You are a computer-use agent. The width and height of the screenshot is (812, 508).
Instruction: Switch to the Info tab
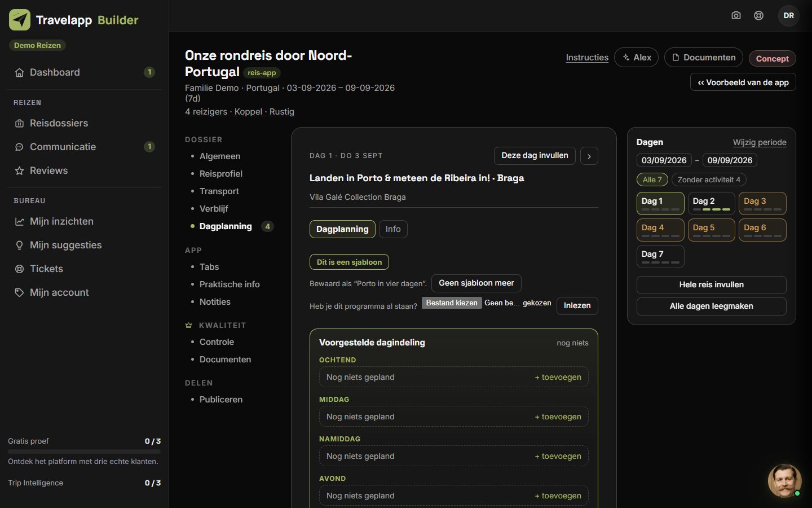[393, 229]
